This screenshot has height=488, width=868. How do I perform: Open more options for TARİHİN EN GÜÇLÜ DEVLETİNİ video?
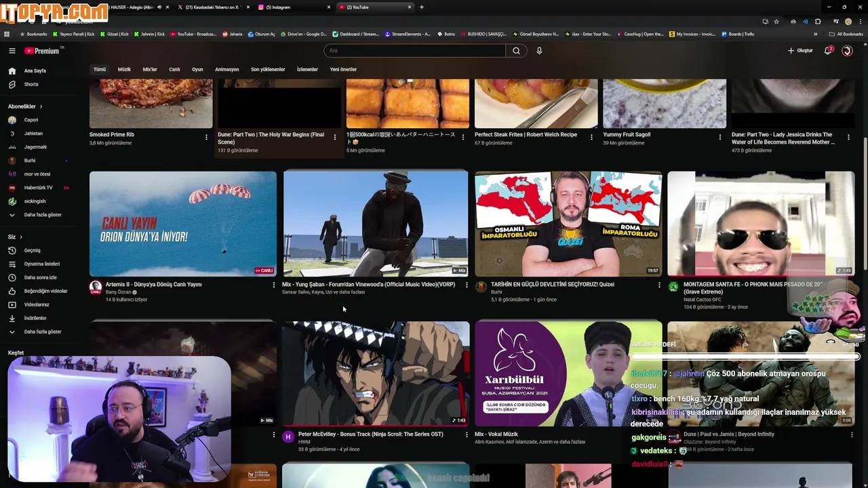click(659, 285)
